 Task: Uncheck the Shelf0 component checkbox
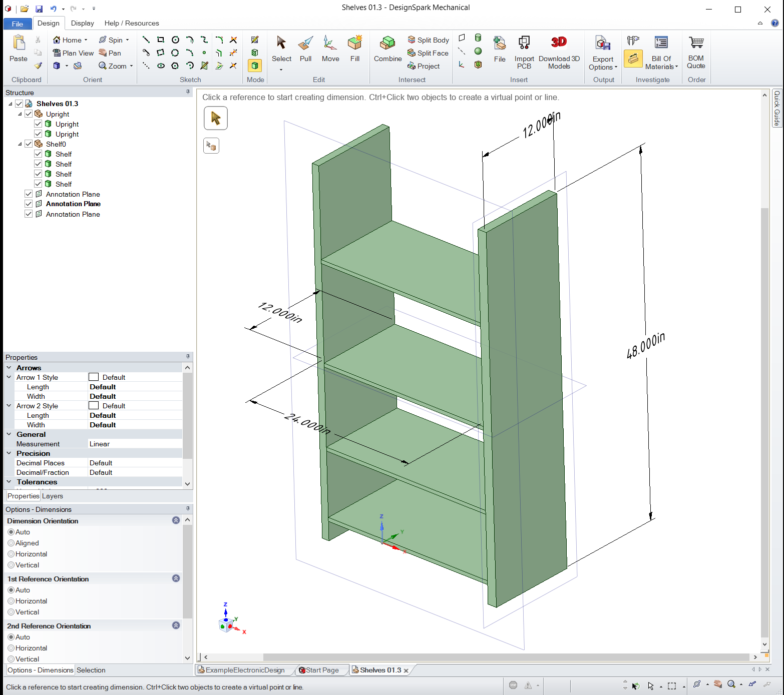[x=29, y=144]
